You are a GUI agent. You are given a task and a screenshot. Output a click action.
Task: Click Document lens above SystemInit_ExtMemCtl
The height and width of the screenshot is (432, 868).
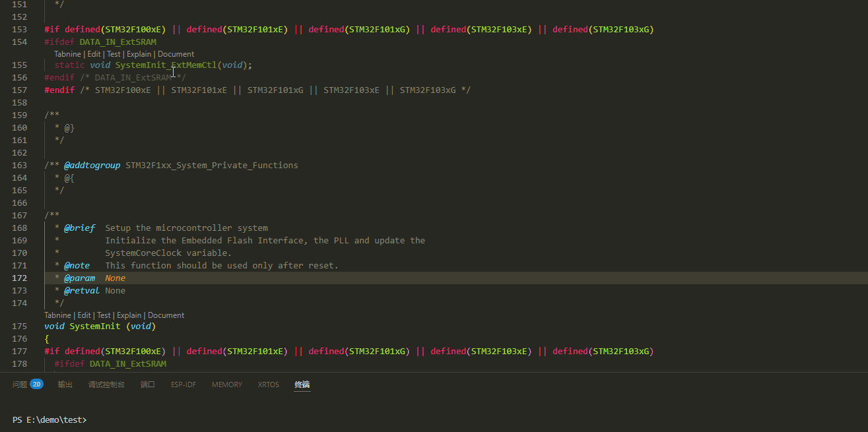coord(176,53)
